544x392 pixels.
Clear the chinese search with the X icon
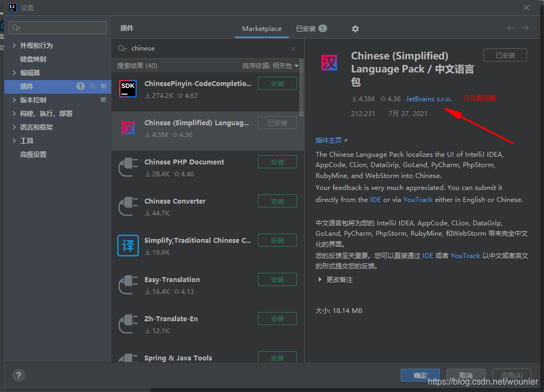point(293,48)
